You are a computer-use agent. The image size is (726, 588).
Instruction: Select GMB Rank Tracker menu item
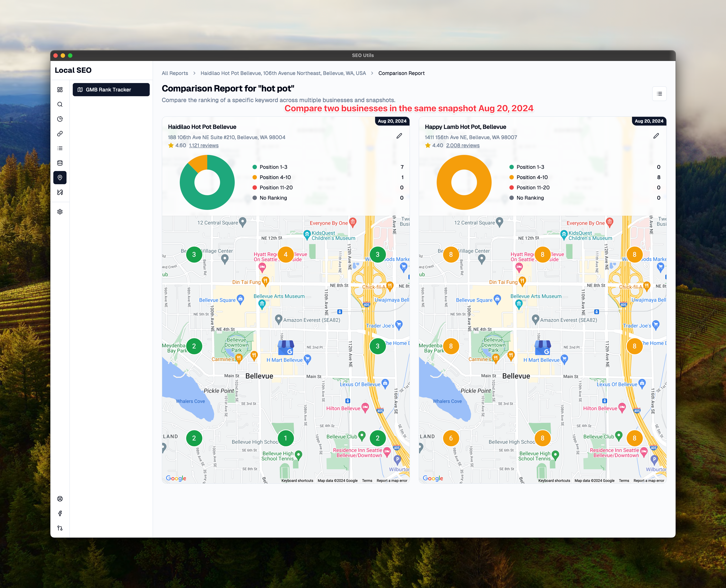111,90
